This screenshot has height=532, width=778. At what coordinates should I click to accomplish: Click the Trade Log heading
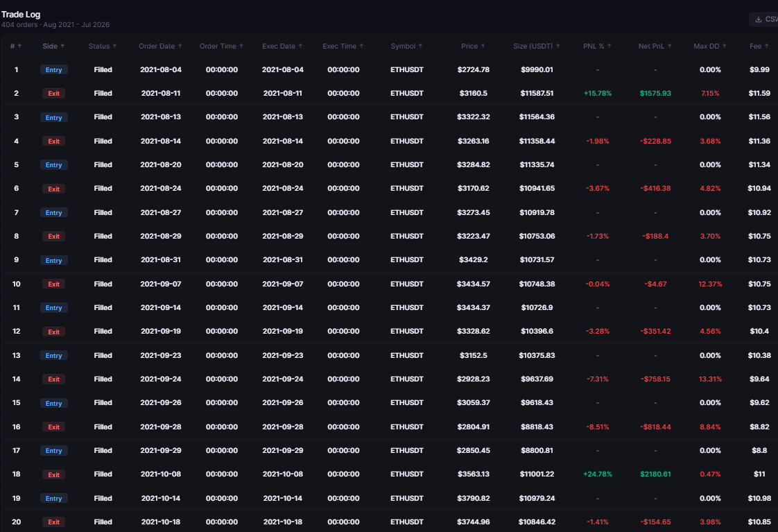(x=21, y=15)
